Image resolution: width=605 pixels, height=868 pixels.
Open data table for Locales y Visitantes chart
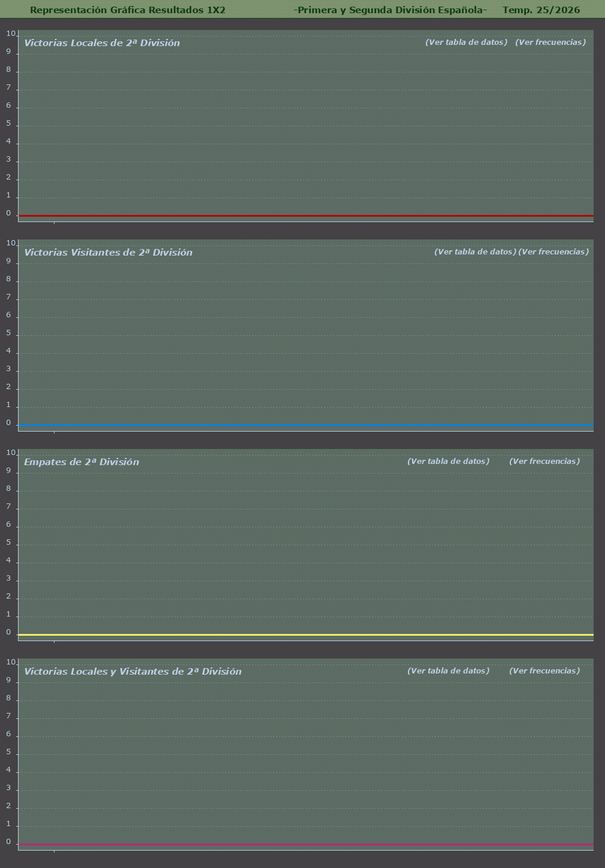[x=448, y=671]
